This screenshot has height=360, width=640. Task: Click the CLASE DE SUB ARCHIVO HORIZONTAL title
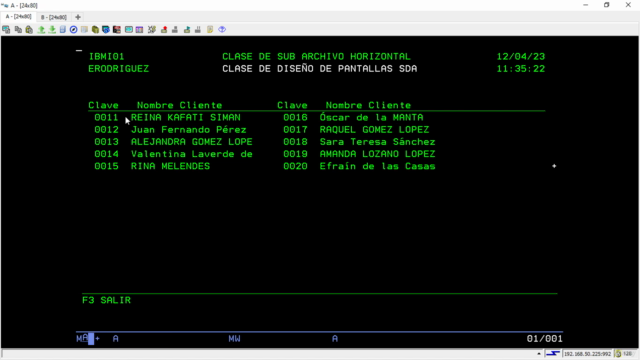(316, 56)
